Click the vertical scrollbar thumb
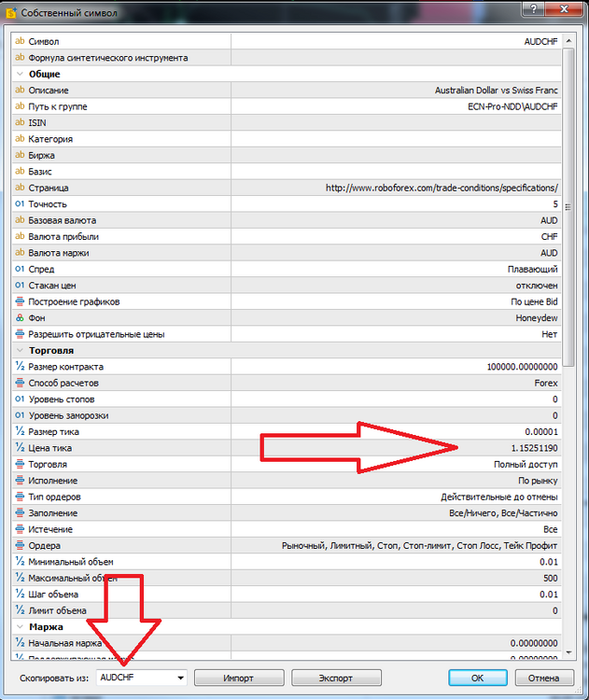Viewport: 589px width, 700px height. (x=568, y=207)
